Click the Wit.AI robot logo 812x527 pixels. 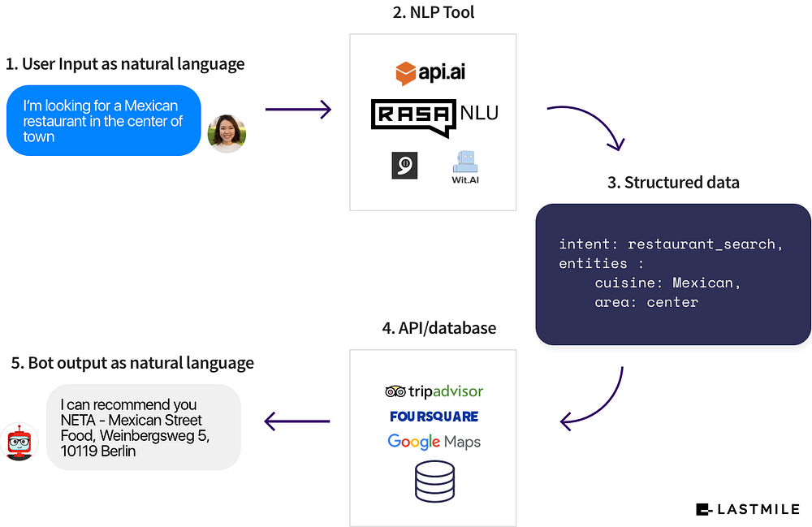[x=465, y=167]
